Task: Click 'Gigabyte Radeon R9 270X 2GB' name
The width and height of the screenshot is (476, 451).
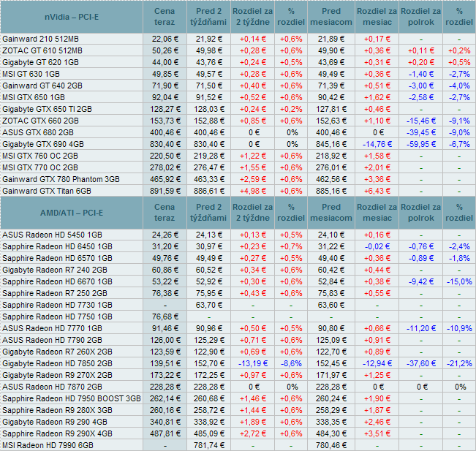Action: tap(57, 375)
